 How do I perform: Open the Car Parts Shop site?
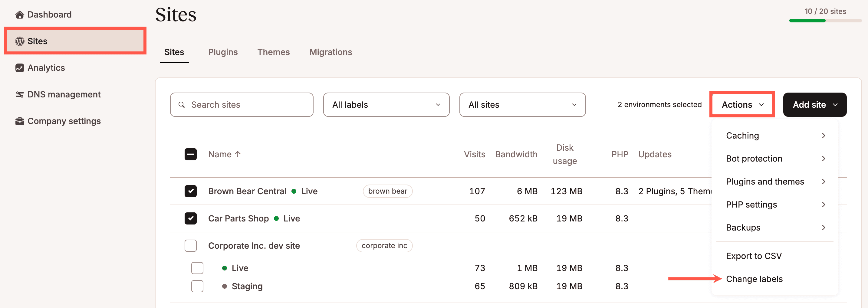point(238,218)
